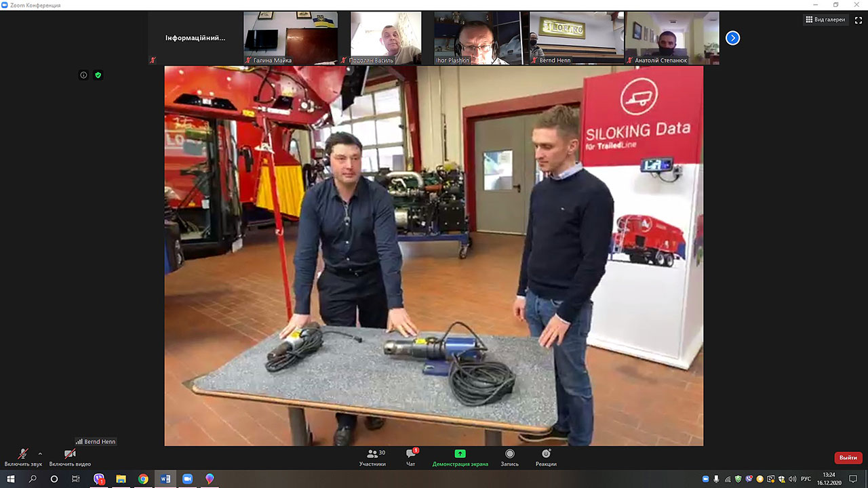Unmute microphone with Включить звук button
868x488 pixels.
pos(23,457)
